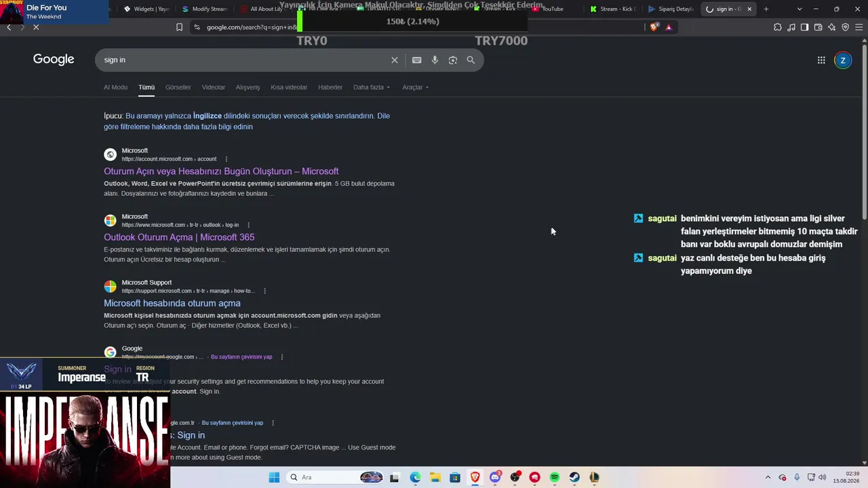Expand the 'Araçlar' tools menu
This screenshot has height=488, width=868.
coord(415,87)
